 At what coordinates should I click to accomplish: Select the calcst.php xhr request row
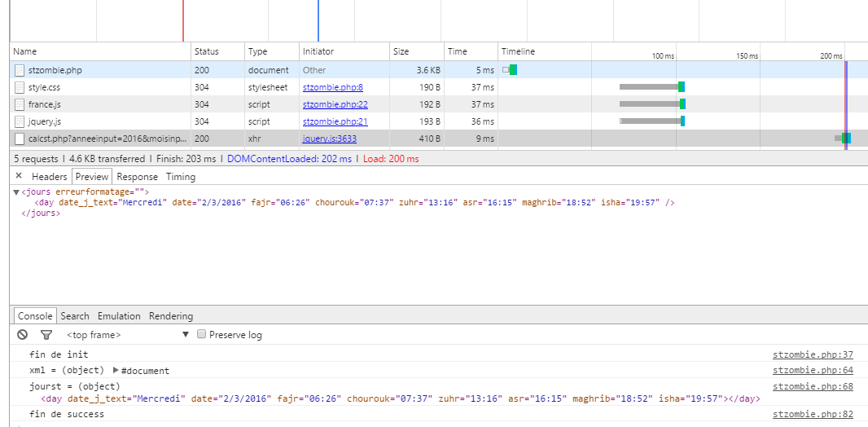click(x=438, y=139)
